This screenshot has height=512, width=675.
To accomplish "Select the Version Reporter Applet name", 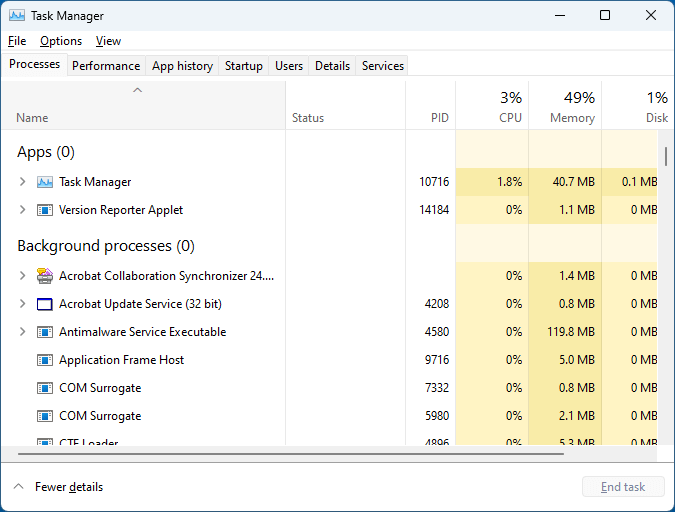I will click(121, 210).
